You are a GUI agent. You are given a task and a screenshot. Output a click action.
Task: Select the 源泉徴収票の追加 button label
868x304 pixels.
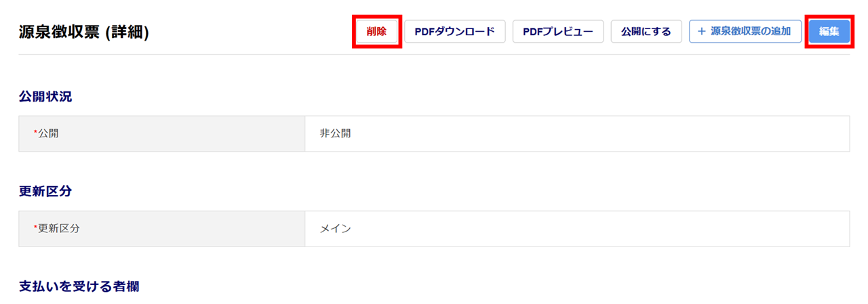coord(751,32)
